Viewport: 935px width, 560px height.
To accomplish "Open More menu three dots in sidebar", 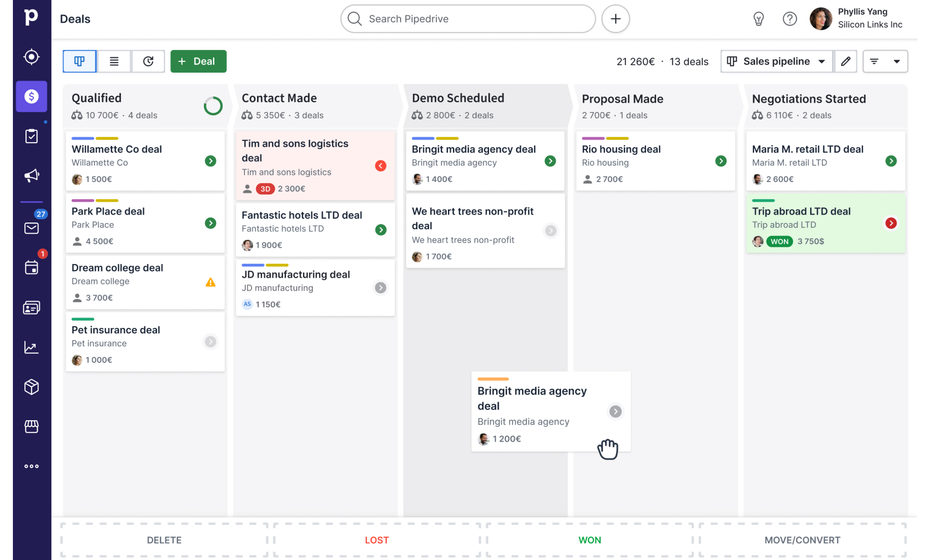I will (x=31, y=466).
